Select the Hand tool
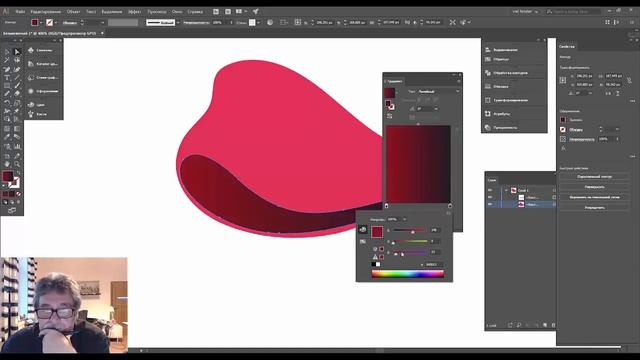The width and height of the screenshot is (640, 360). (7, 164)
